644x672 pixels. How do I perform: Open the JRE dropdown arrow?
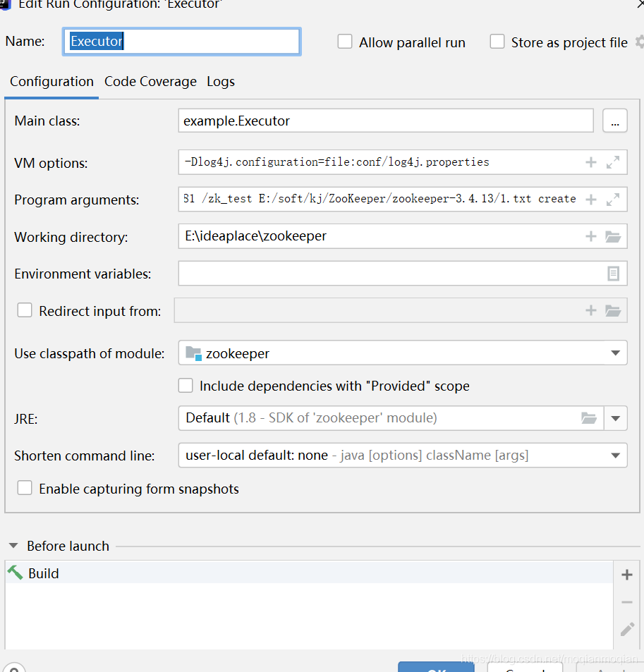pyautogui.click(x=616, y=418)
